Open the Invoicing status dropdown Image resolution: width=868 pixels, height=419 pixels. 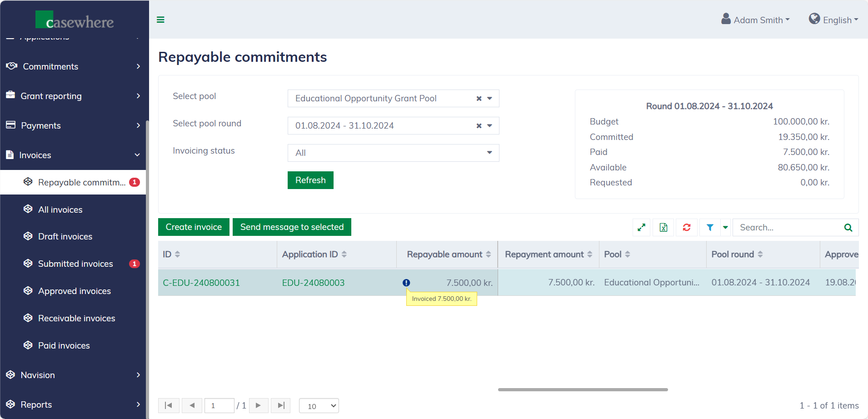[x=393, y=153]
